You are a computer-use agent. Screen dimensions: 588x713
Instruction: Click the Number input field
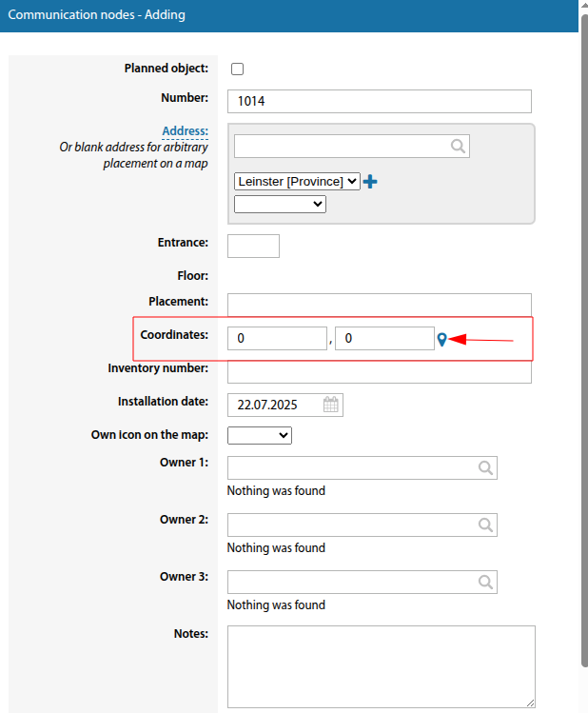click(x=379, y=101)
